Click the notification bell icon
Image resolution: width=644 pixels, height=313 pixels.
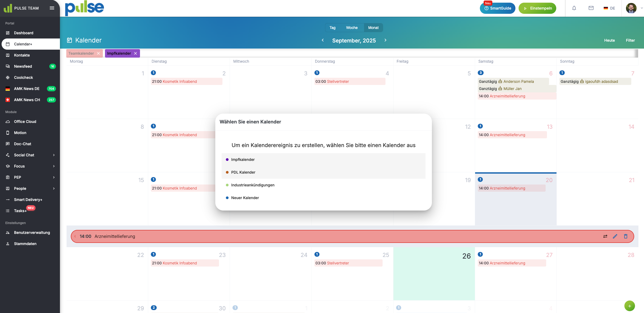pyautogui.click(x=574, y=8)
